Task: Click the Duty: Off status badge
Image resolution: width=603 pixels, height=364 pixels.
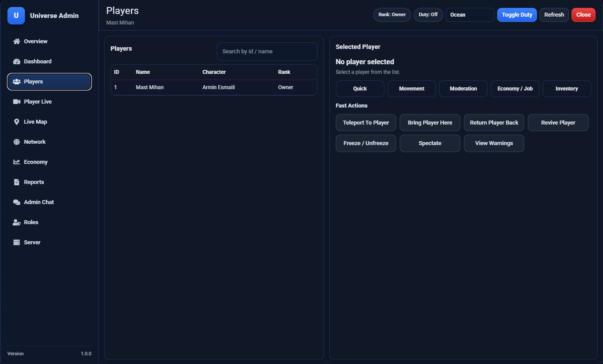Action: (x=428, y=15)
